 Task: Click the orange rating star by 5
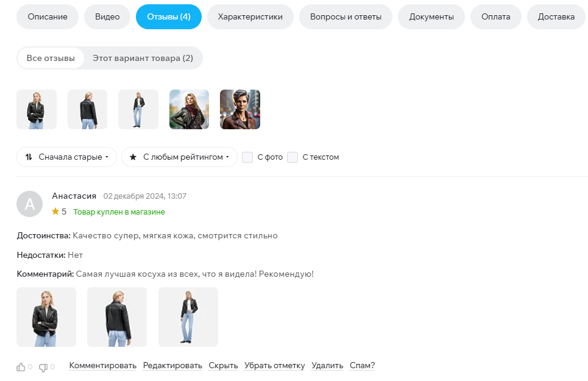(x=55, y=212)
